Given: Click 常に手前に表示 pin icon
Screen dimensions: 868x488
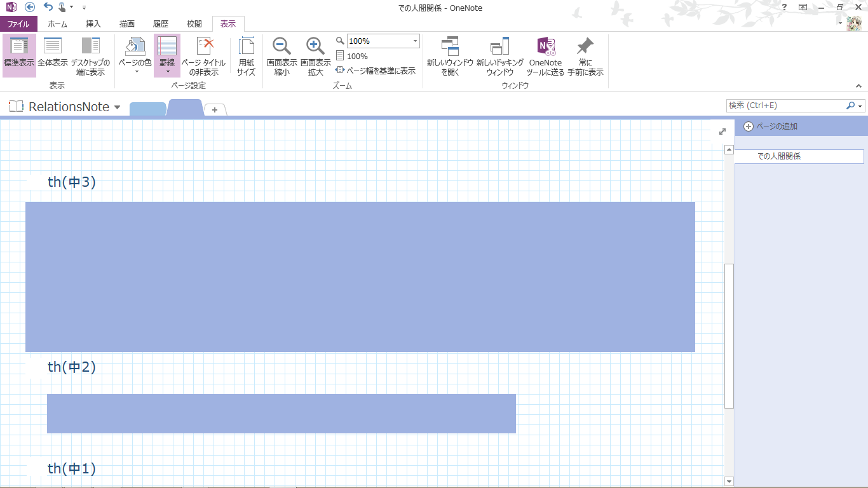Looking at the screenshot, I should click(585, 55).
